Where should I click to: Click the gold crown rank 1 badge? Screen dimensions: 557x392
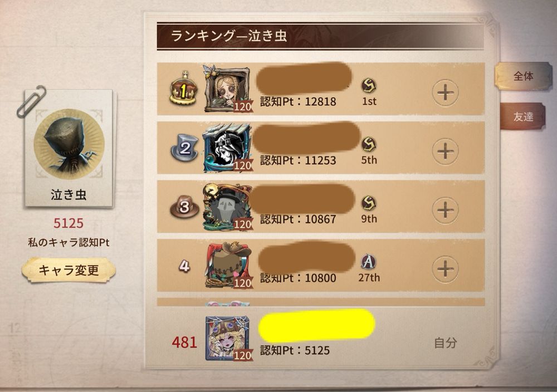(x=183, y=89)
